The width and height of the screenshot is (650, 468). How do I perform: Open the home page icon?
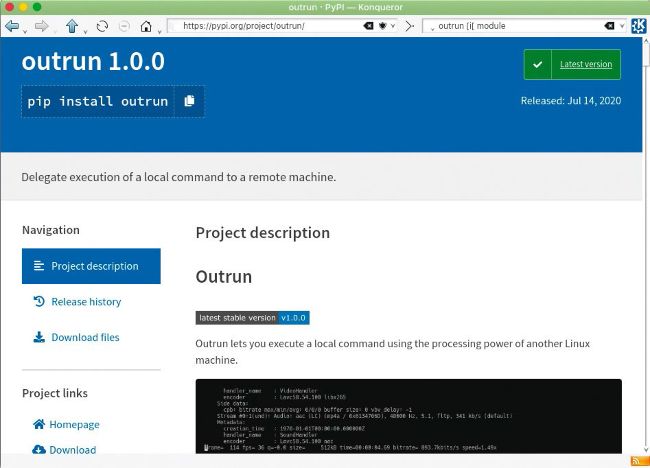point(146,26)
